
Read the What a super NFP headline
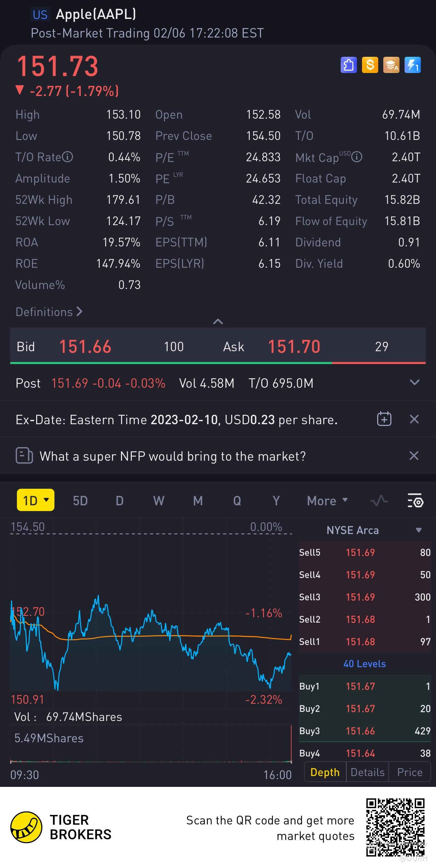[x=173, y=456]
